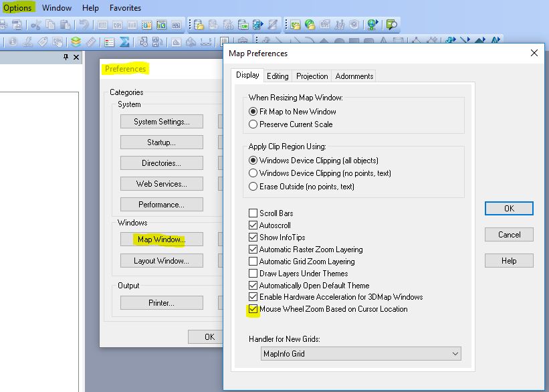The width and height of the screenshot is (549, 392).
Task: Open the Favorites menu
Action: [x=125, y=8]
